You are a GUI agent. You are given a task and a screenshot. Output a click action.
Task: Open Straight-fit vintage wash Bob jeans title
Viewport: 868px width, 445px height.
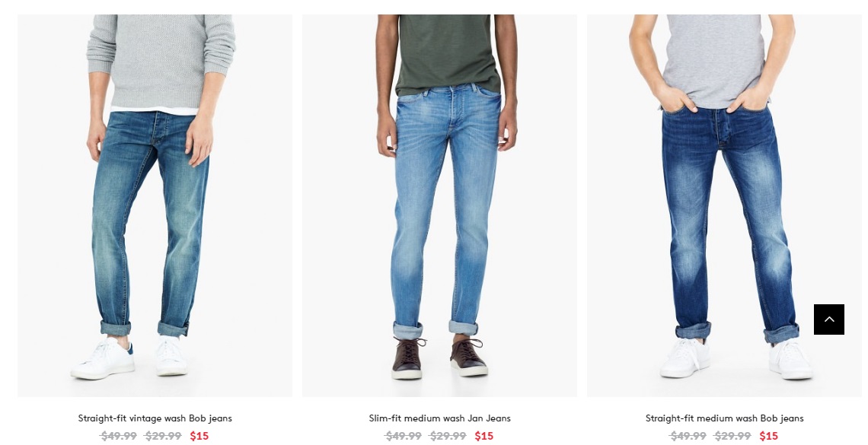click(155, 418)
